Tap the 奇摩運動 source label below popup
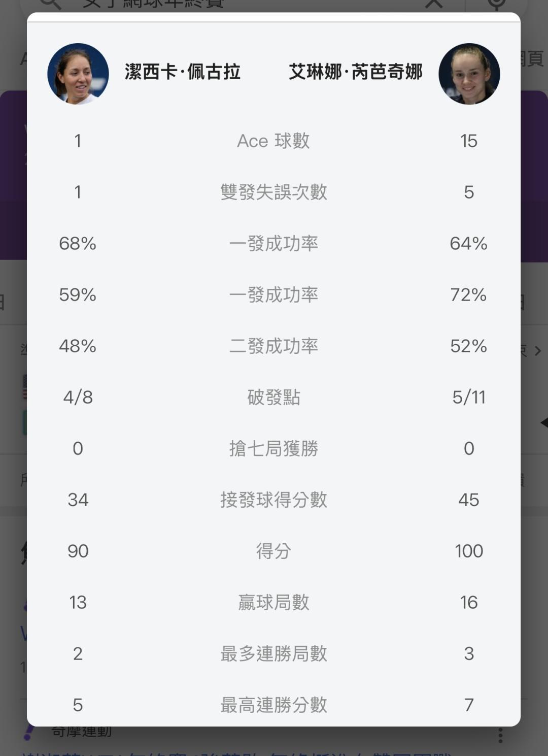This screenshot has width=548, height=756. pyautogui.click(x=81, y=732)
